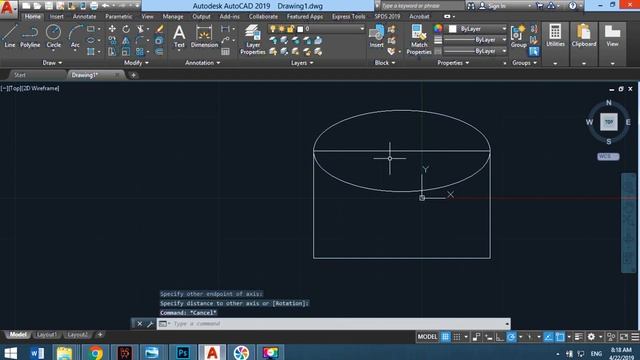Expand the Layers panel dropdown

tap(302, 63)
